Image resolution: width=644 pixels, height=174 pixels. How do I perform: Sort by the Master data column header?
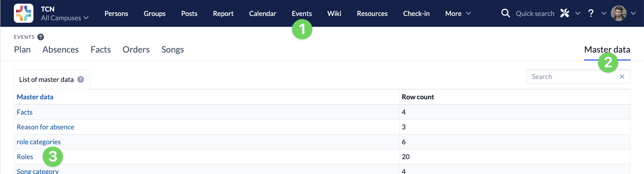pos(35,97)
